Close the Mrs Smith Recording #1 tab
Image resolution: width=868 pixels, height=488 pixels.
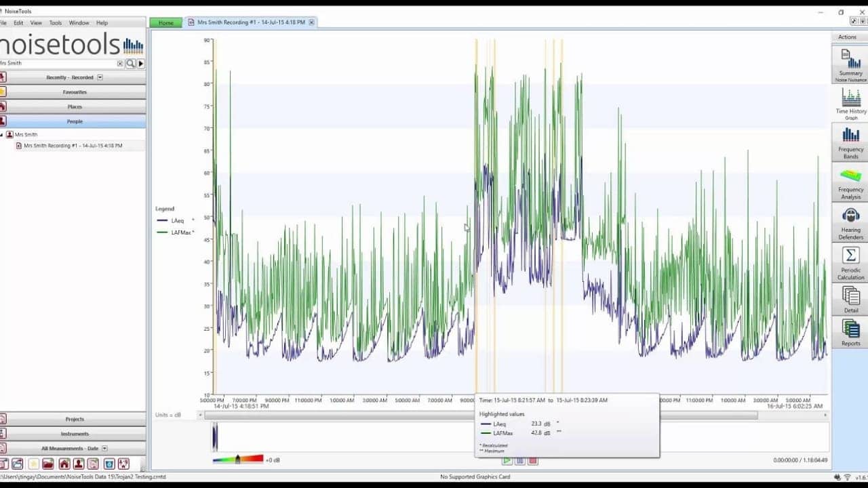(x=311, y=22)
